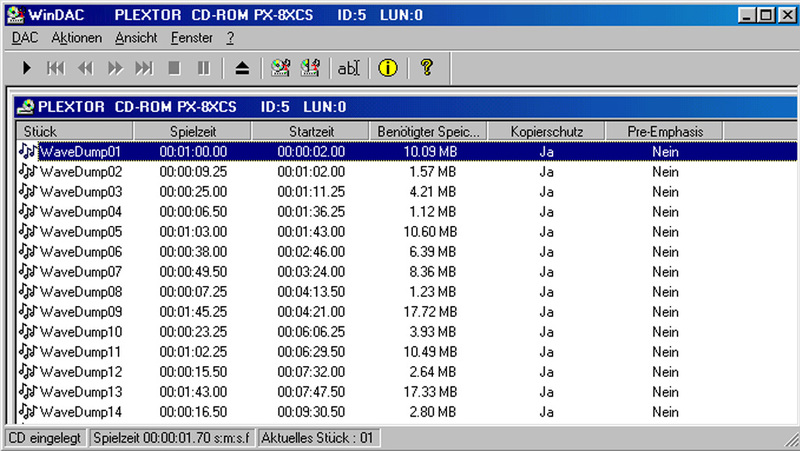The image size is (800, 451).
Task: Jump to first track button
Action: point(56,68)
